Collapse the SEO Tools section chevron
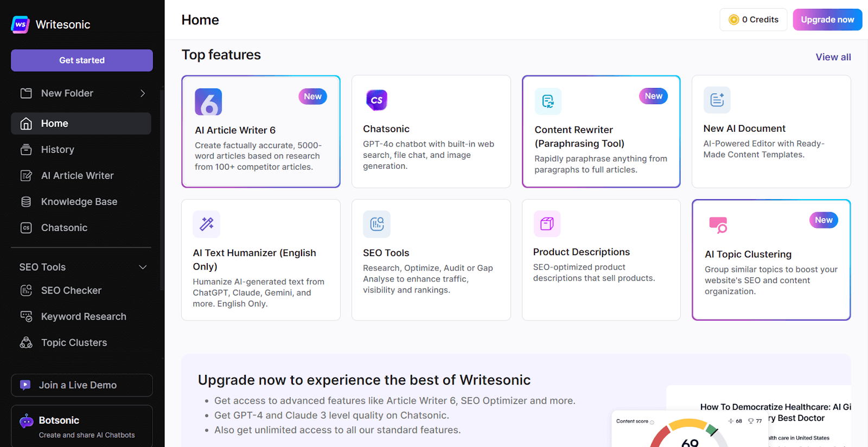Viewport: 868px width, 447px height. (143, 267)
